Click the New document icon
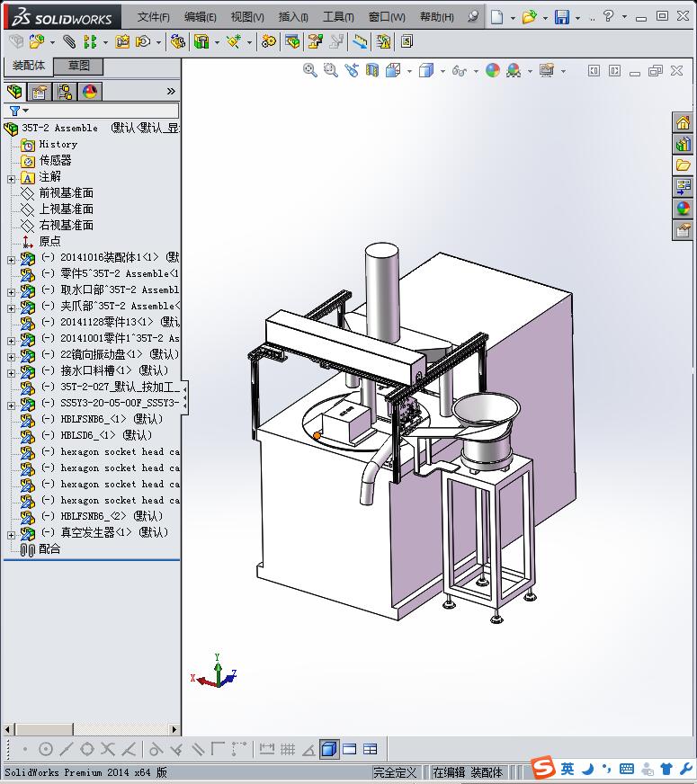The height and width of the screenshot is (784, 697). point(496,17)
